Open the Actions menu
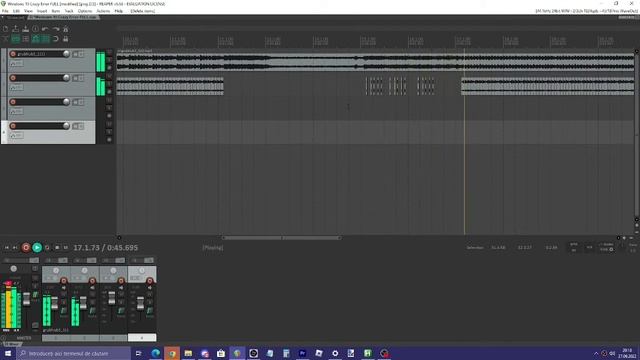Image resolution: width=640 pixels, height=360 pixels. tap(103, 11)
